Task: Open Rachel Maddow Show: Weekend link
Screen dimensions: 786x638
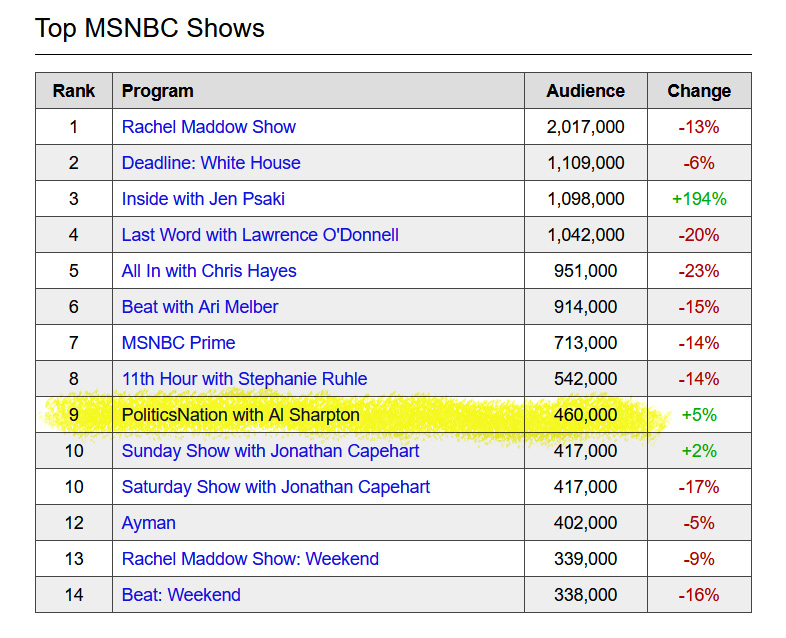Action: [x=250, y=559]
